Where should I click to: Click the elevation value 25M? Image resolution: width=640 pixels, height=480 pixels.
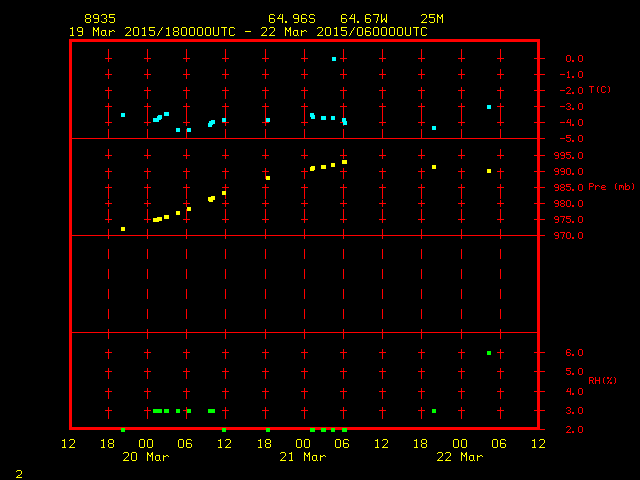tap(432, 19)
